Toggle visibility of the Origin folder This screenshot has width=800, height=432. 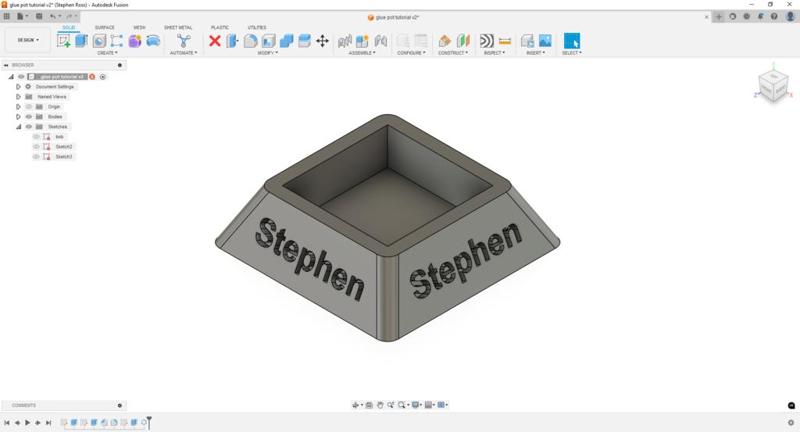coord(29,107)
